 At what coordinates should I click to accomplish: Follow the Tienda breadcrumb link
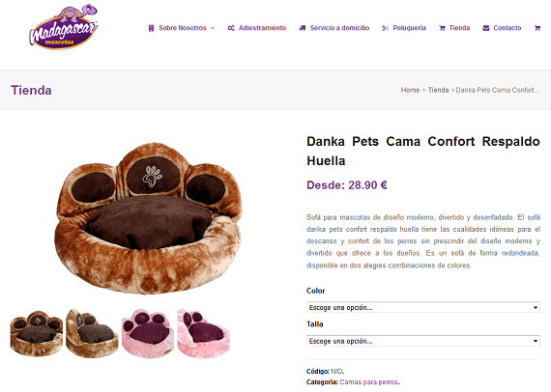tap(438, 90)
